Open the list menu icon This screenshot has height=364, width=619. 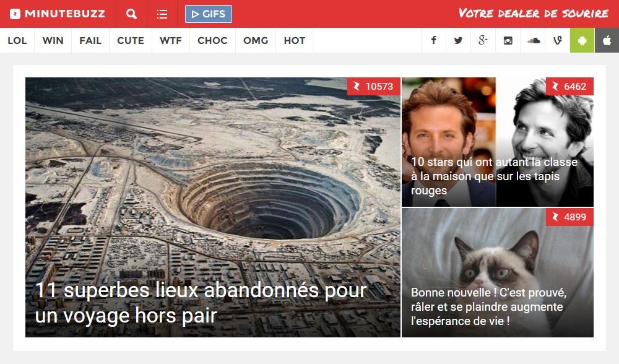[162, 14]
